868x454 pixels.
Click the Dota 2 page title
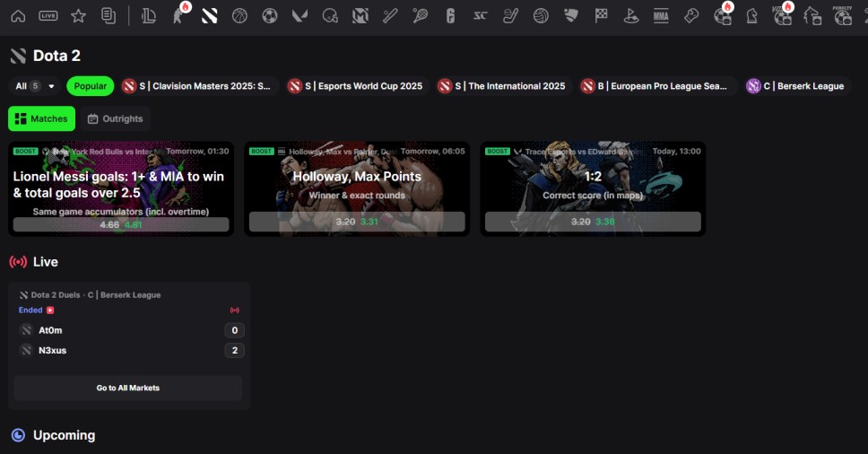(56, 56)
